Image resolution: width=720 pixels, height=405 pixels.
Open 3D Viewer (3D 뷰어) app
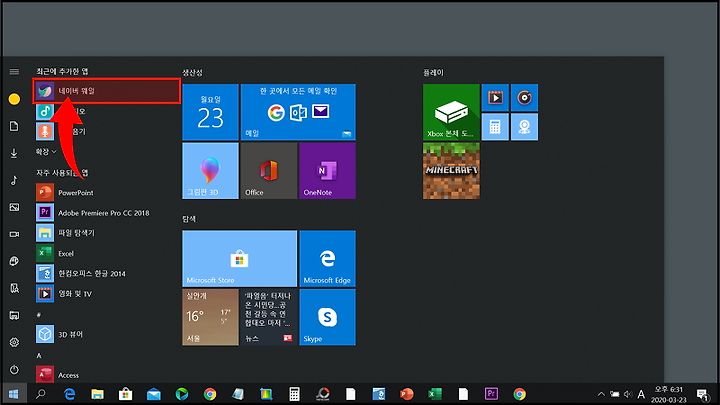(107, 334)
